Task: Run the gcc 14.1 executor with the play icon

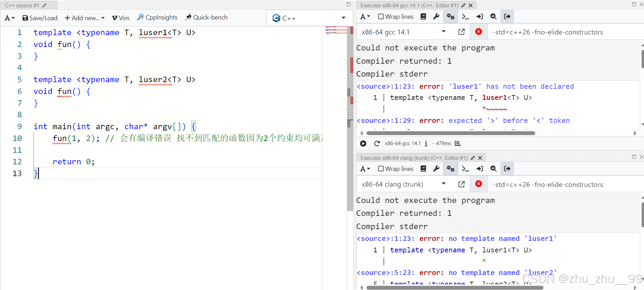Action: (363, 143)
